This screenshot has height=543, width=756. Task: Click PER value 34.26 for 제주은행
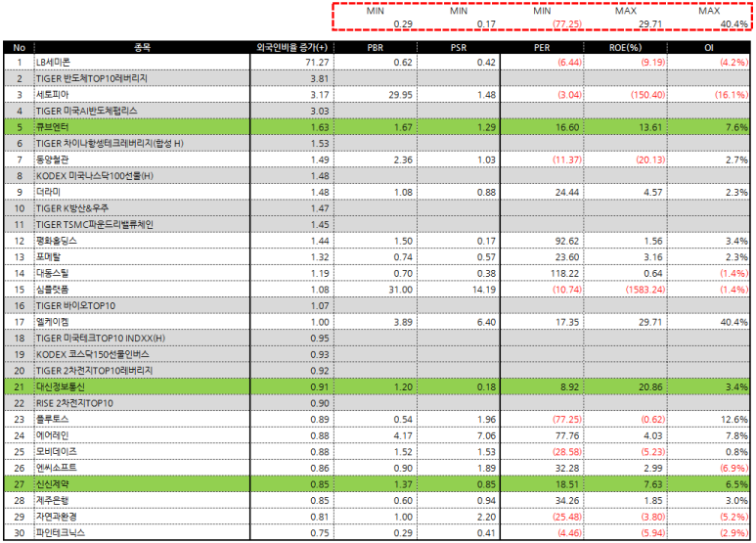(567, 501)
